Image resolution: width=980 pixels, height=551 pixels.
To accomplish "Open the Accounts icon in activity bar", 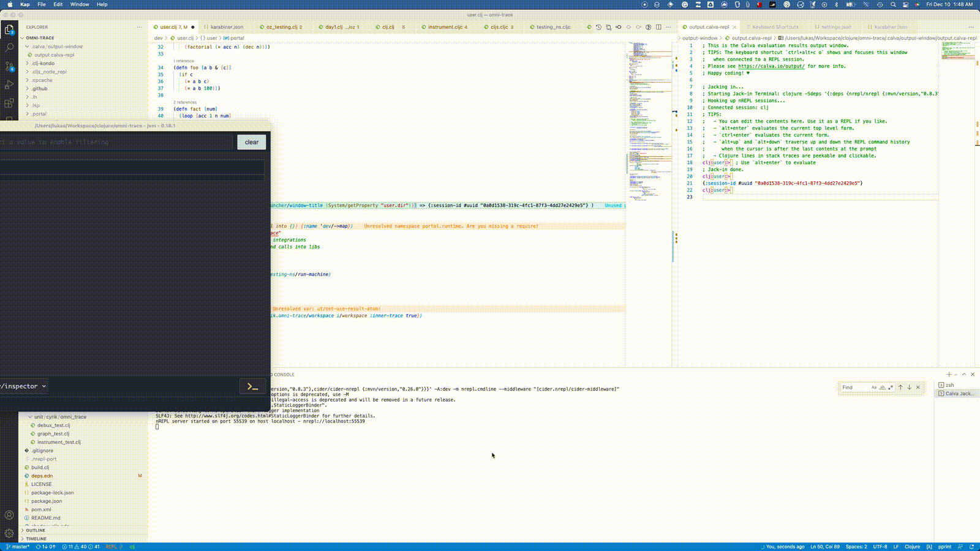I will click(9, 515).
